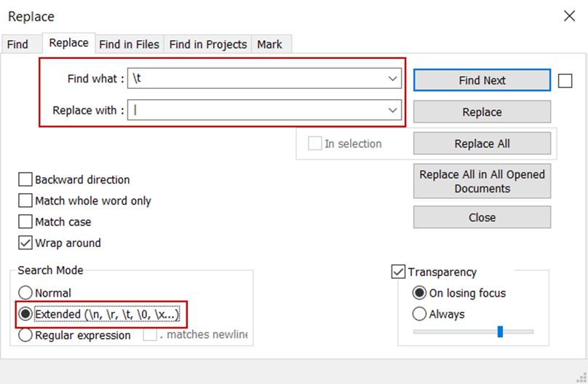Screen dimensions: 588x384
Task: Click Replace All in All Opened Documents
Action: 482,181
